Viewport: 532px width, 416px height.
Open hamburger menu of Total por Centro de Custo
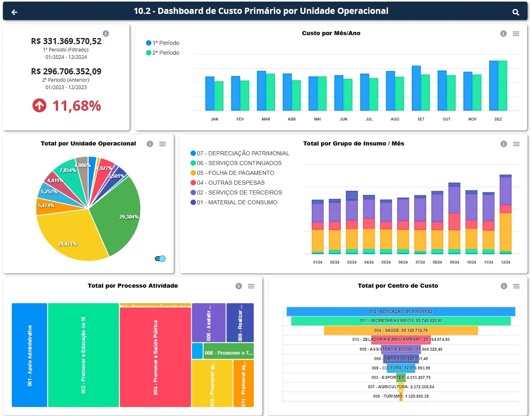[516, 286]
